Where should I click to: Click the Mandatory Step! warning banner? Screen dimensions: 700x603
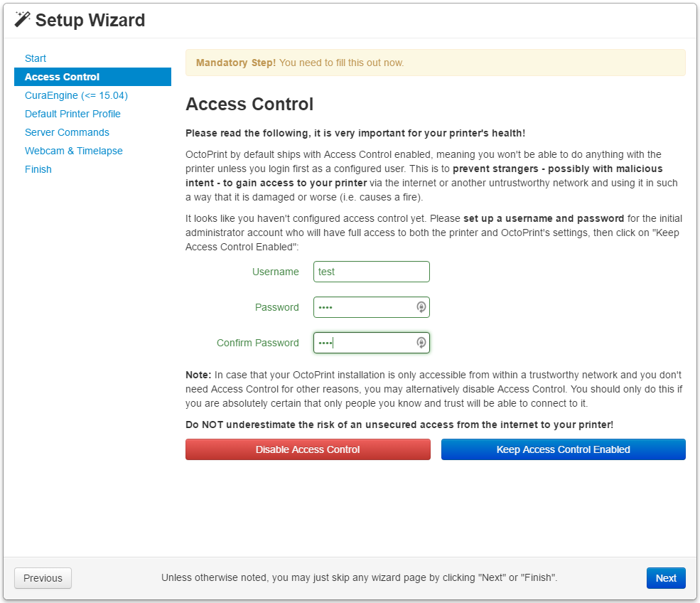click(x=435, y=63)
